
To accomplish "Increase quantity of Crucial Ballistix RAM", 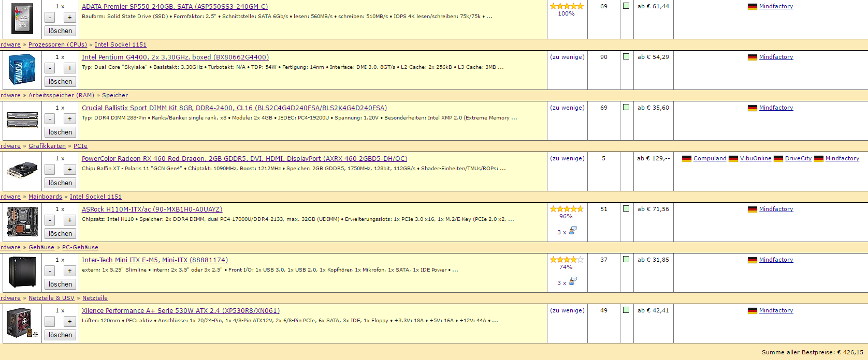I will point(69,119).
